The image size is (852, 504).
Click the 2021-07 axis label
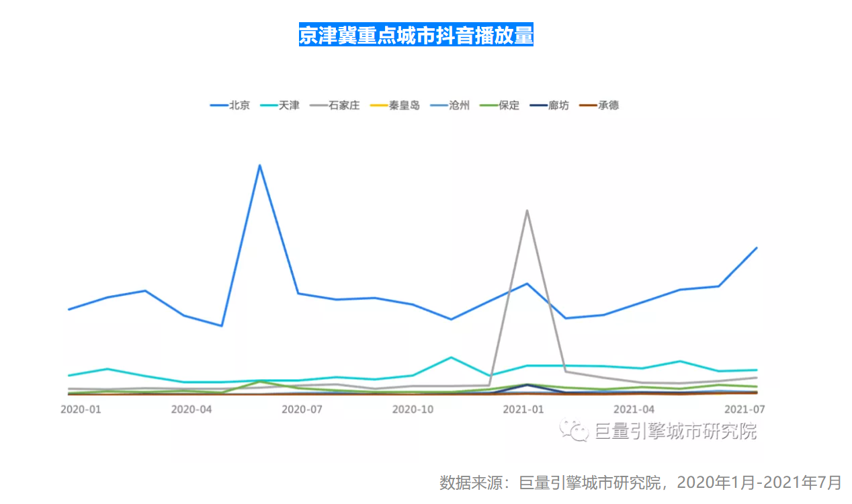click(x=744, y=409)
